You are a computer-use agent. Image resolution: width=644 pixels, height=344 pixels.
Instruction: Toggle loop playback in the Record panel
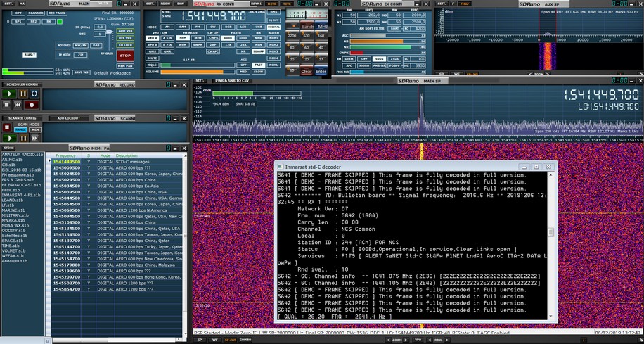point(34,94)
